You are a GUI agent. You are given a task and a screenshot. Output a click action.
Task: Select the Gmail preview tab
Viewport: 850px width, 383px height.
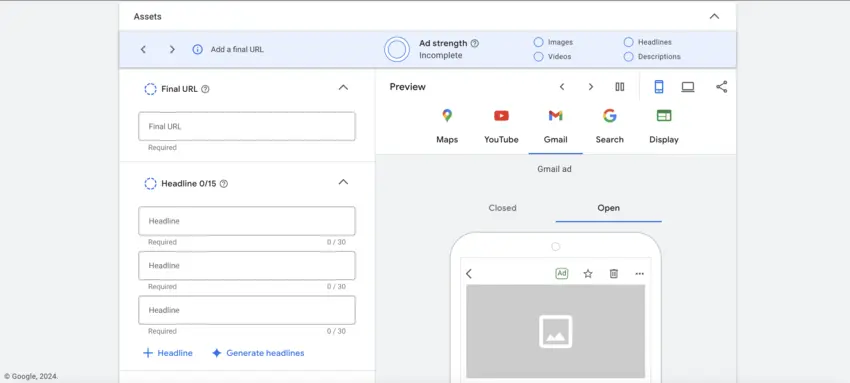click(556, 127)
